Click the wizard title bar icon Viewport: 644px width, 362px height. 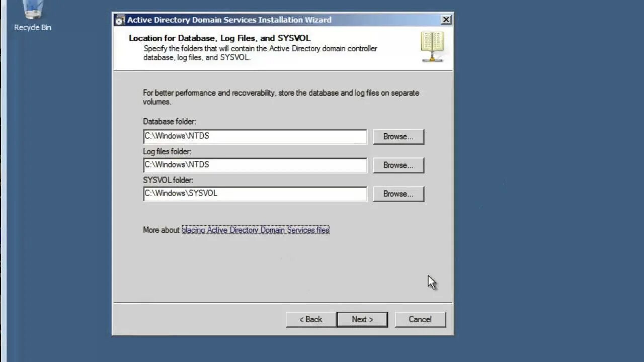point(120,20)
